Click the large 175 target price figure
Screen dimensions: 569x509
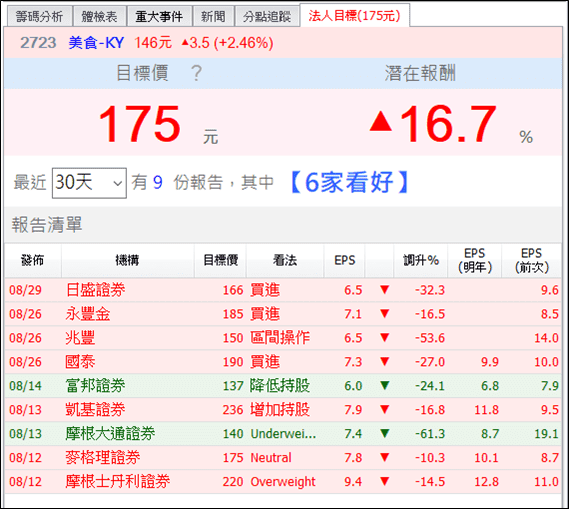point(140,124)
